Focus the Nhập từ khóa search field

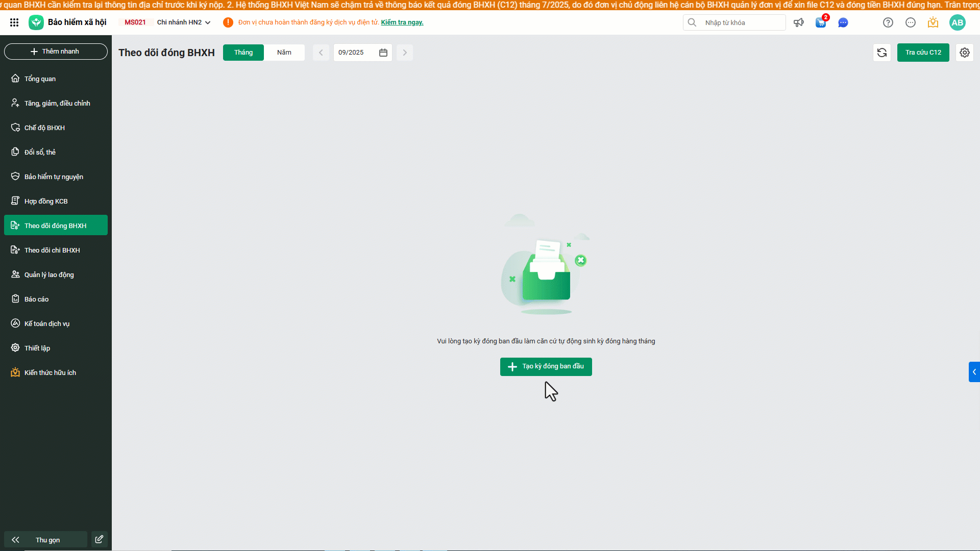tap(740, 22)
